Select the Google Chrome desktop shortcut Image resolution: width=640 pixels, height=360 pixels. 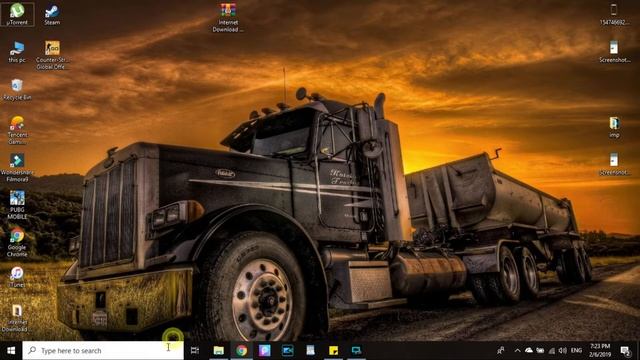click(17, 242)
